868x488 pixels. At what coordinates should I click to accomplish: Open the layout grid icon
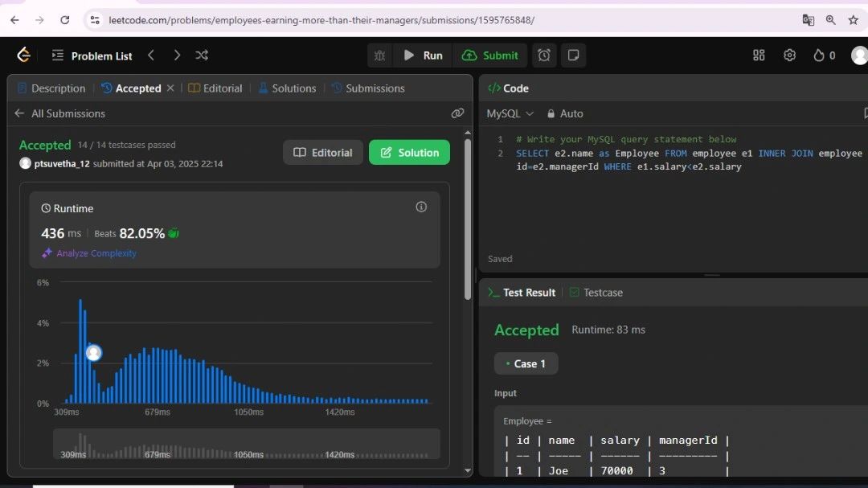click(759, 55)
